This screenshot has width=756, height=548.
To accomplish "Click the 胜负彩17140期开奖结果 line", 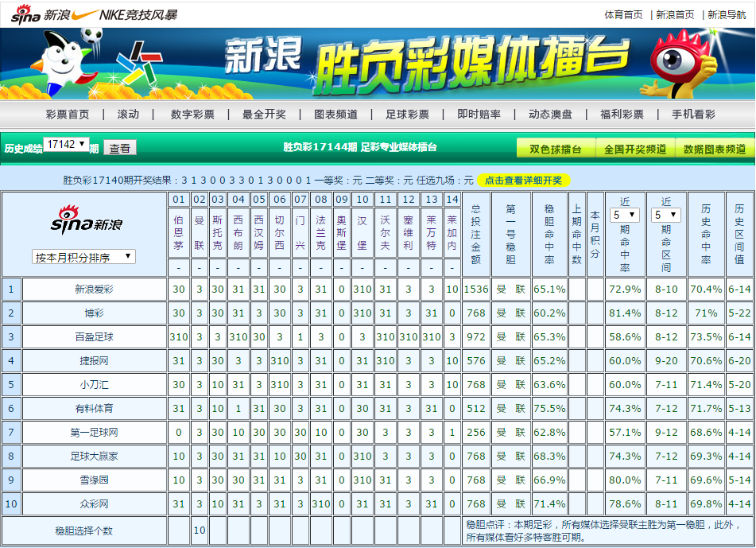I will tap(269, 181).
